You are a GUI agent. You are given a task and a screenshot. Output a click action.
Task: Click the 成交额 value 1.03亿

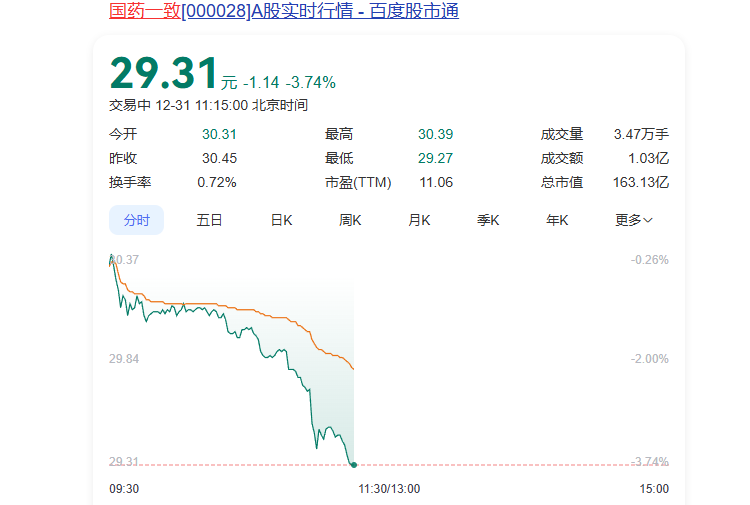648,158
